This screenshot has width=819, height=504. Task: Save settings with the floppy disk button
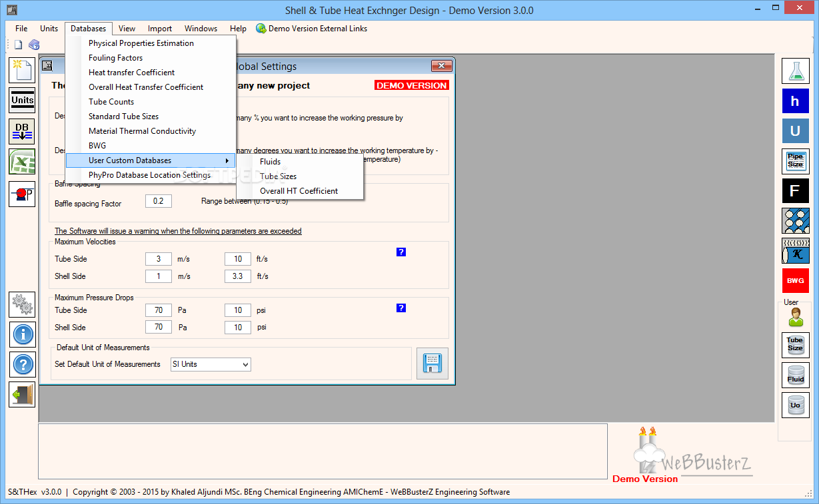click(432, 364)
